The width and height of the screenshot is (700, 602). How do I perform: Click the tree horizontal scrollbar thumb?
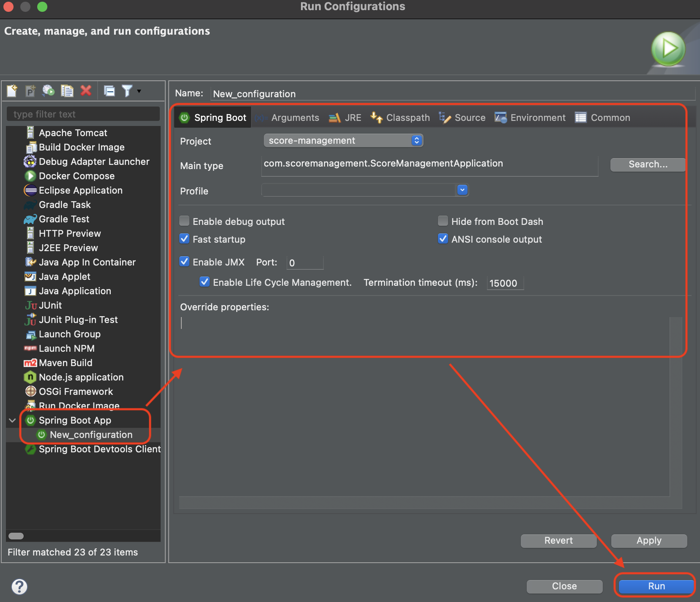16,536
